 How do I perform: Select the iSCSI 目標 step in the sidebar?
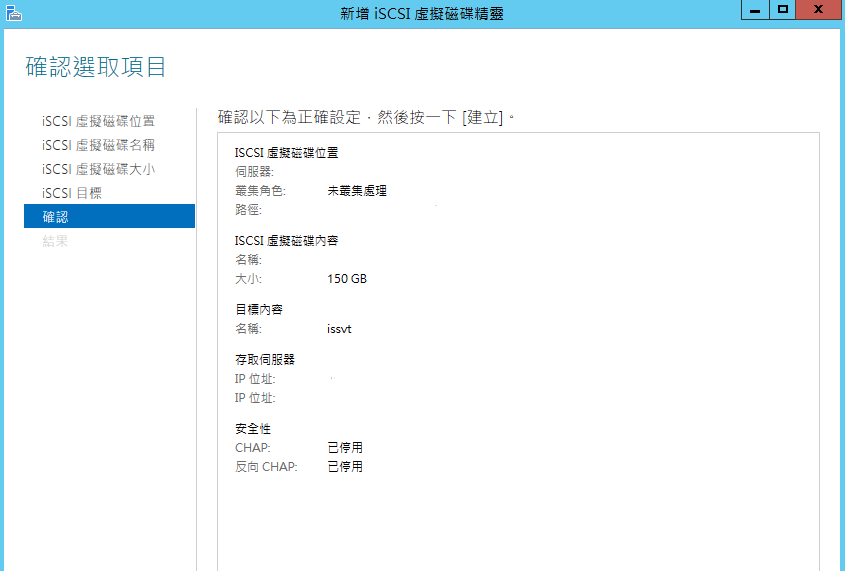[72, 193]
